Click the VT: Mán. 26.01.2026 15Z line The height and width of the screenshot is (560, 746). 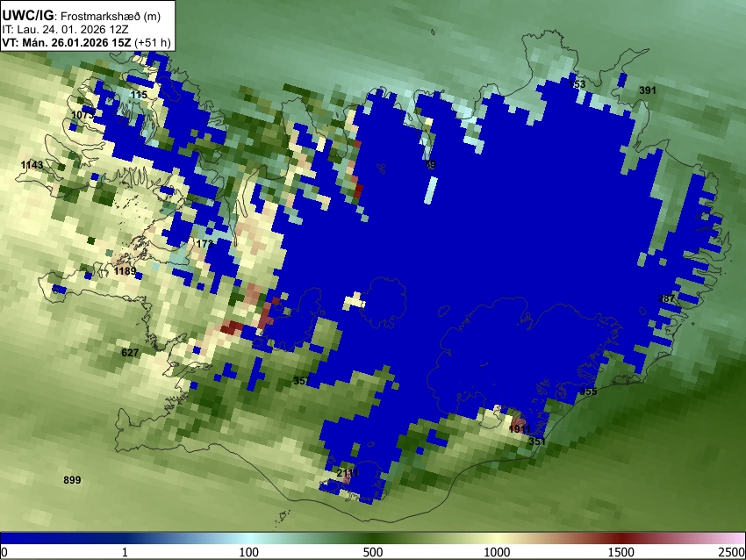click(x=66, y=42)
